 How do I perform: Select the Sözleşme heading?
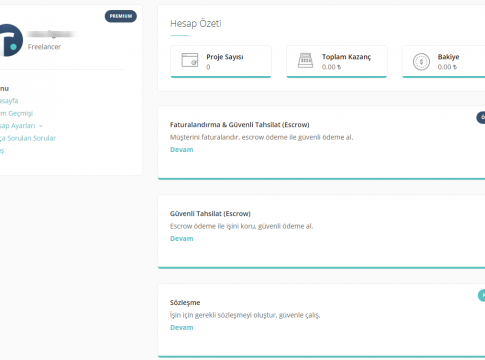coord(185,303)
